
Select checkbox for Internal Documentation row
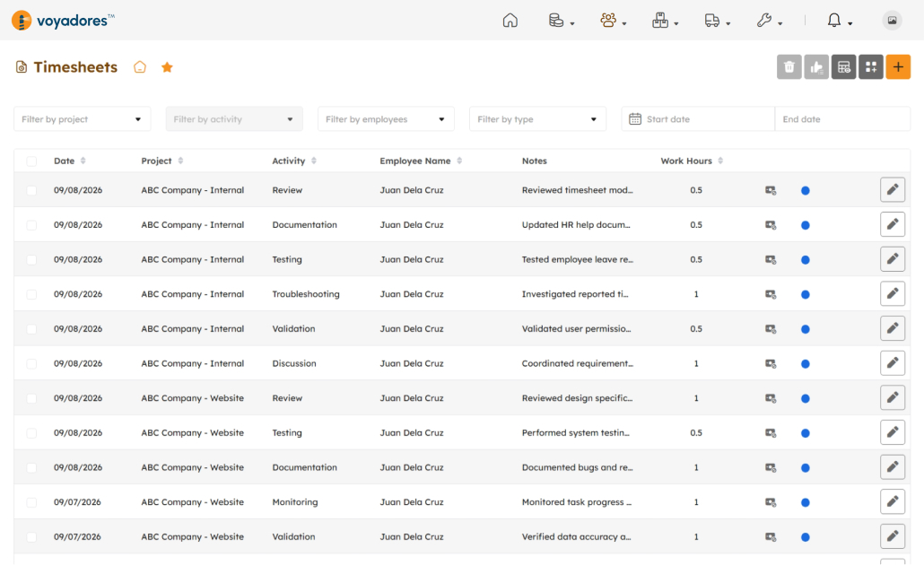click(31, 225)
